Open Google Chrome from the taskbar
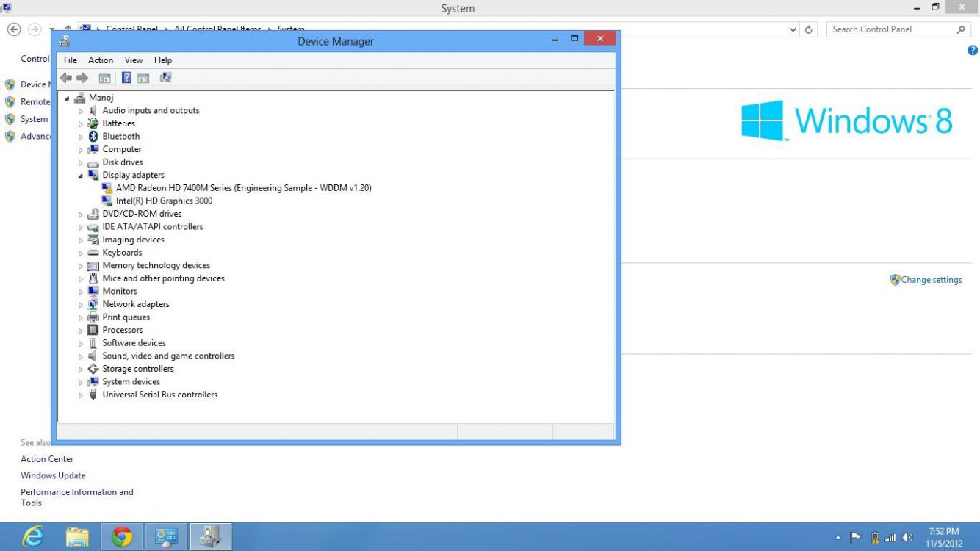980x551 pixels. (x=122, y=537)
